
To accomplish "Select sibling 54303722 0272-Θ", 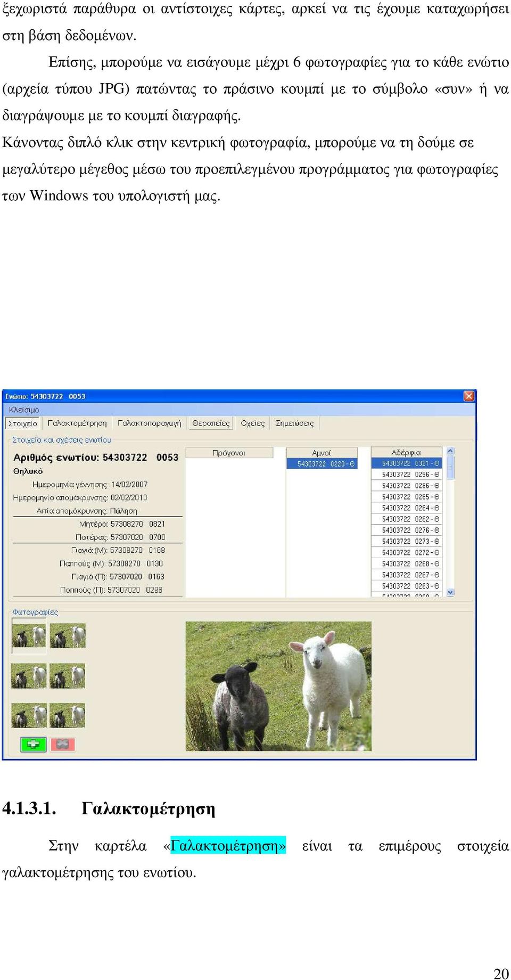I will (x=407, y=553).
